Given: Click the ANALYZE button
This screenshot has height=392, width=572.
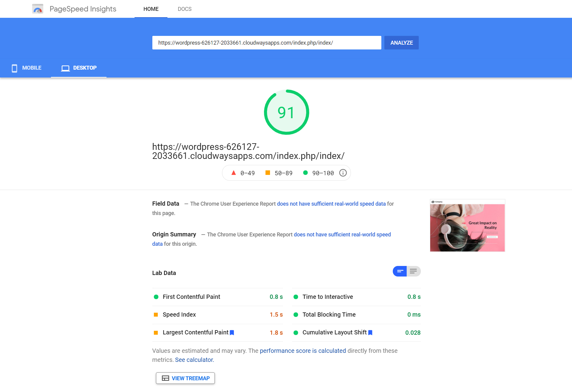Looking at the screenshot, I should click(x=401, y=43).
